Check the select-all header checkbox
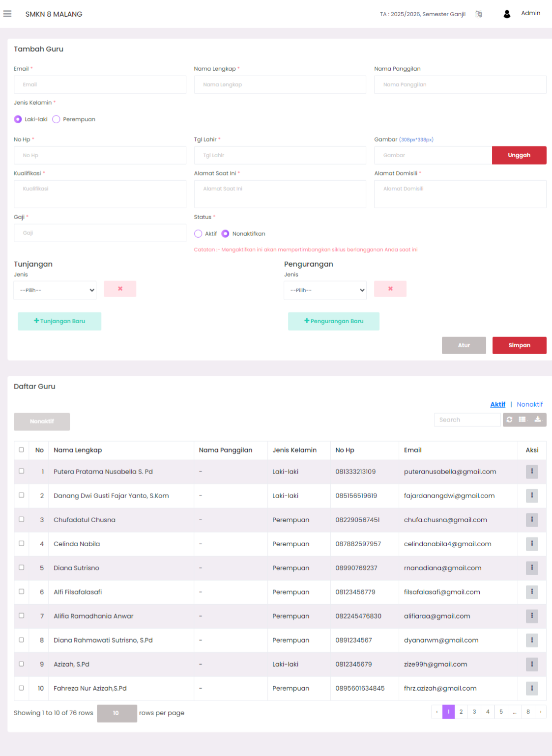Image resolution: width=552 pixels, height=756 pixels. (x=21, y=449)
